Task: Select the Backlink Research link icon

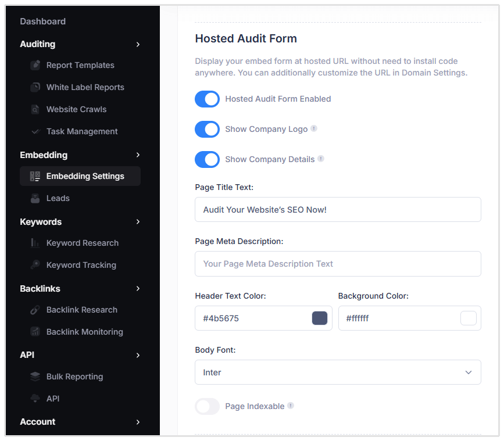Action: (35, 310)
